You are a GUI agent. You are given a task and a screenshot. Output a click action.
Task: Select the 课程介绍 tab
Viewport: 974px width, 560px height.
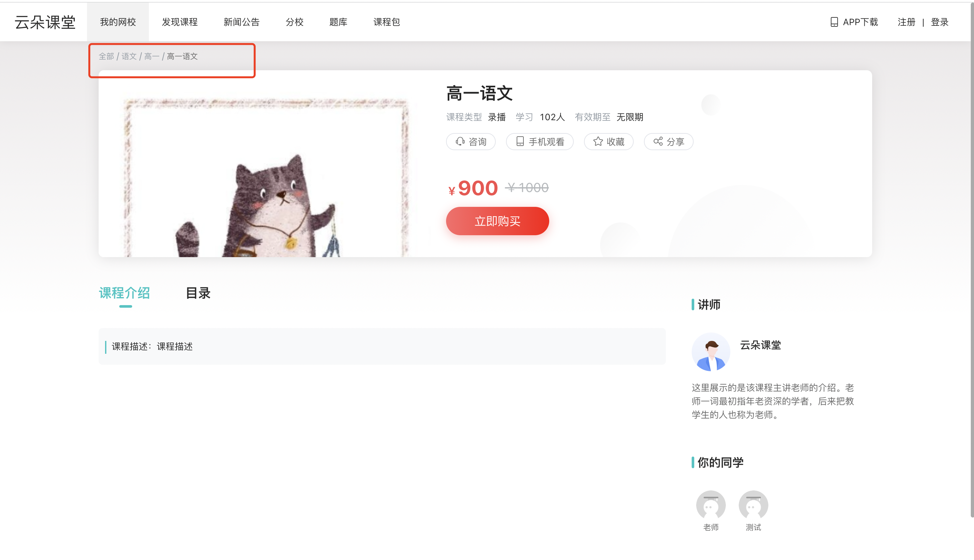click(124, 293)
